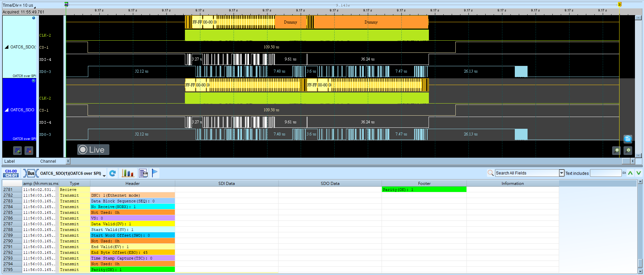Click first Dummy segment in decoded bus
This screenshot has width=644, height=275.
290,22
